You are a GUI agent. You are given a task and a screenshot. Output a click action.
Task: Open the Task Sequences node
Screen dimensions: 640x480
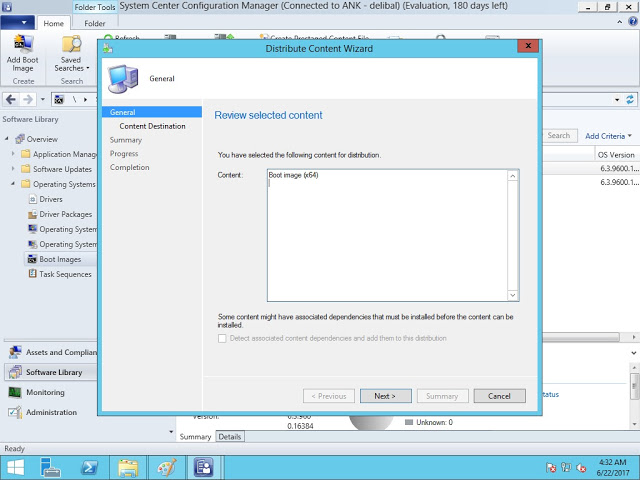65,274
